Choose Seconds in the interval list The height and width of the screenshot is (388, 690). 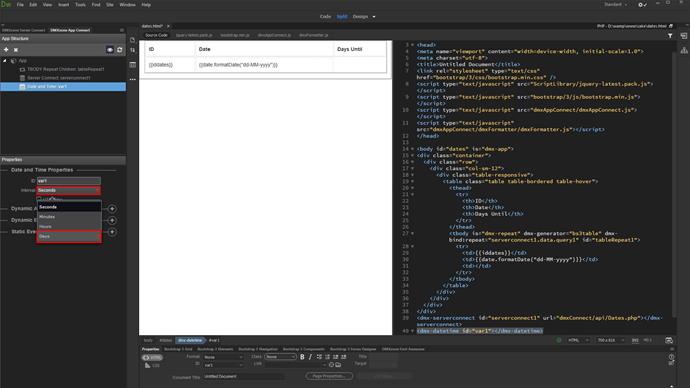[69, 207]
